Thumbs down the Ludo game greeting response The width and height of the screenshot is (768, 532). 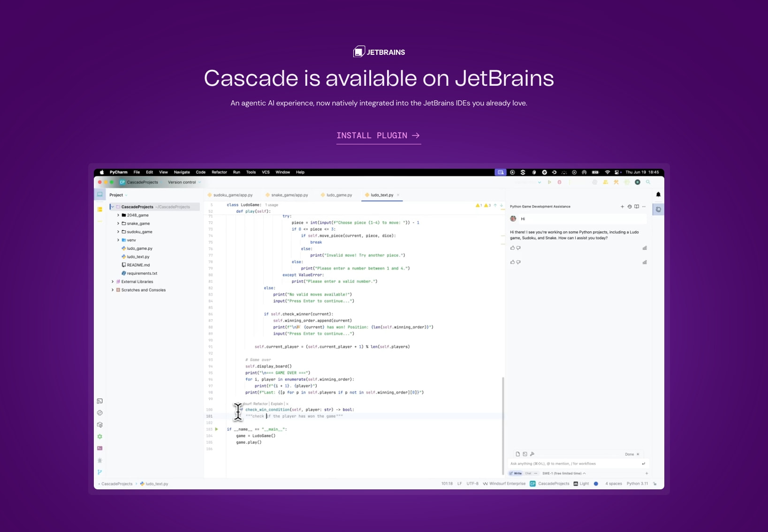pyautogui.click(x=518, y=248)
